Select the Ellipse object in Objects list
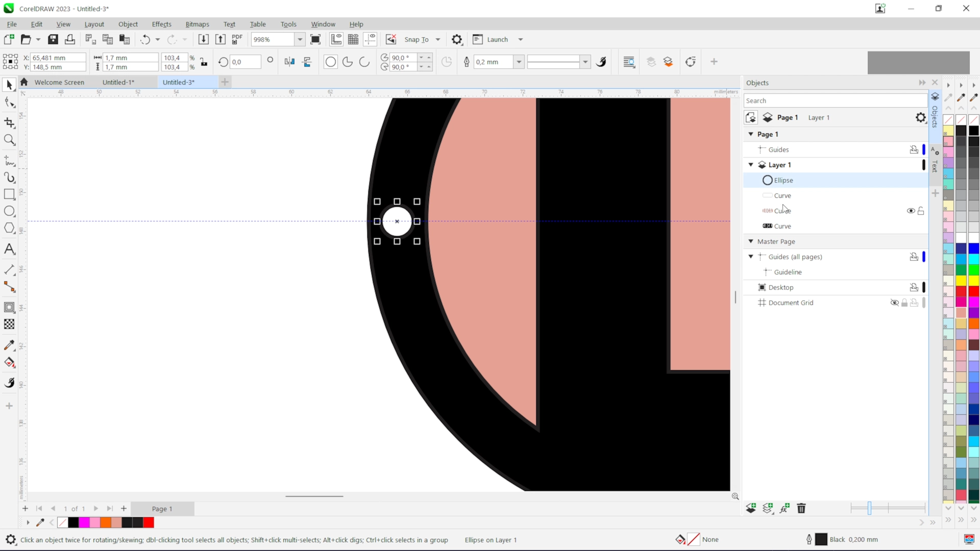Screen dimensions: 980x551 pyautogui.click(x=835, y=180)
